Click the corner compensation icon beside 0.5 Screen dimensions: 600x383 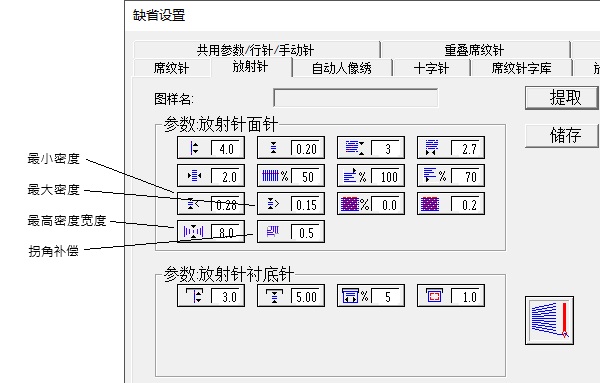click(x=273, y=231)
